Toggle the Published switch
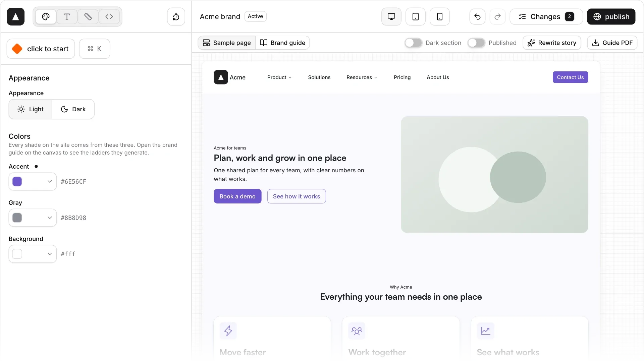Screen dimensions: 644x362 [476, 43]
